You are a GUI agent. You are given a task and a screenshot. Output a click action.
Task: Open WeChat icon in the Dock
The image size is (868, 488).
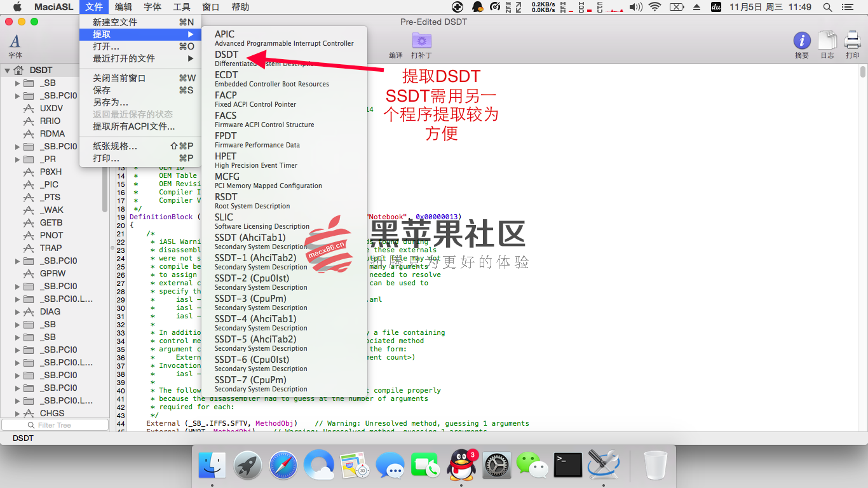tap(532, 465)
